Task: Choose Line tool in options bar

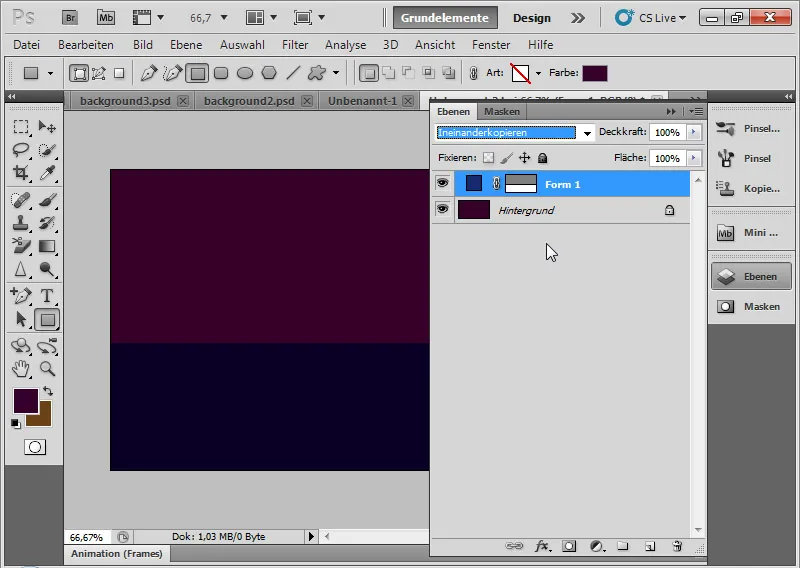Action: pyautogui.click(x=293, y=73)
